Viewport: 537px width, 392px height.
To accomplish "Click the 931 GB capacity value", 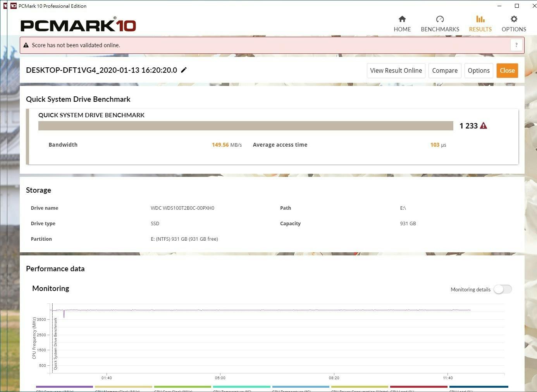I will (x=408, y=223).
